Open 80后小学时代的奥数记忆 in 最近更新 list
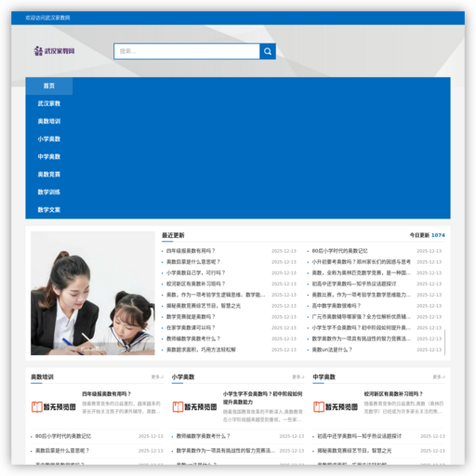Screen dimensions: 476x476 [339, 251]
